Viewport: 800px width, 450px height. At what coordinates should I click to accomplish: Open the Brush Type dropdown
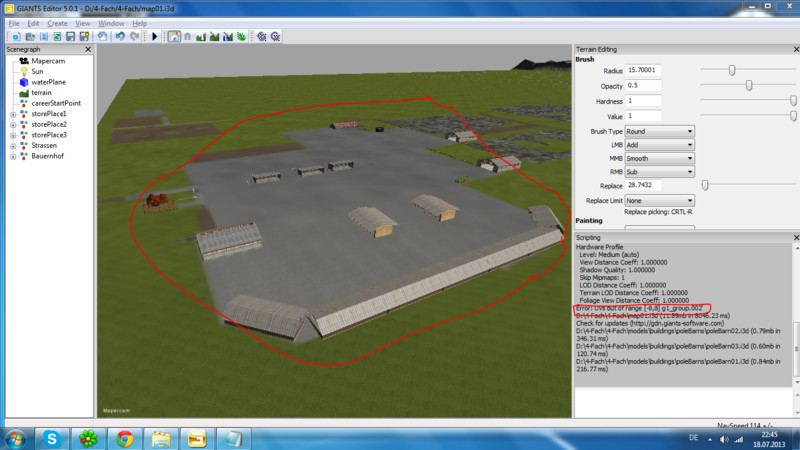[659, 132]
